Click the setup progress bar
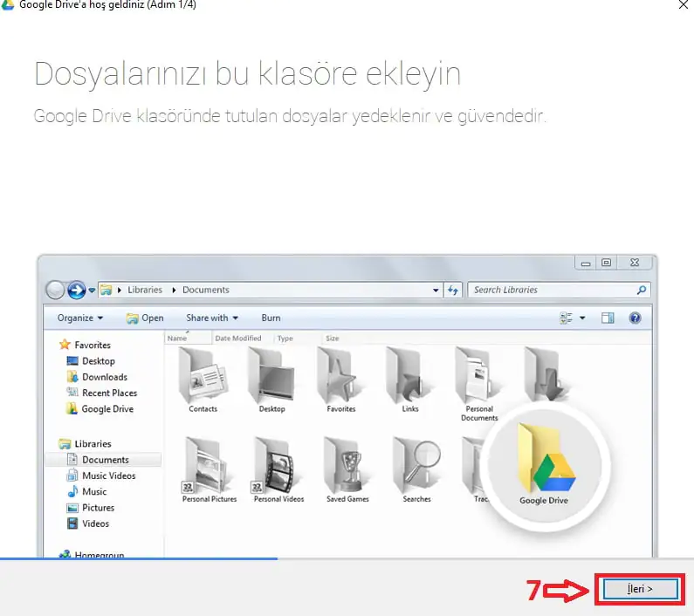This screenshot has height=616, width=694. pos(347,559)
